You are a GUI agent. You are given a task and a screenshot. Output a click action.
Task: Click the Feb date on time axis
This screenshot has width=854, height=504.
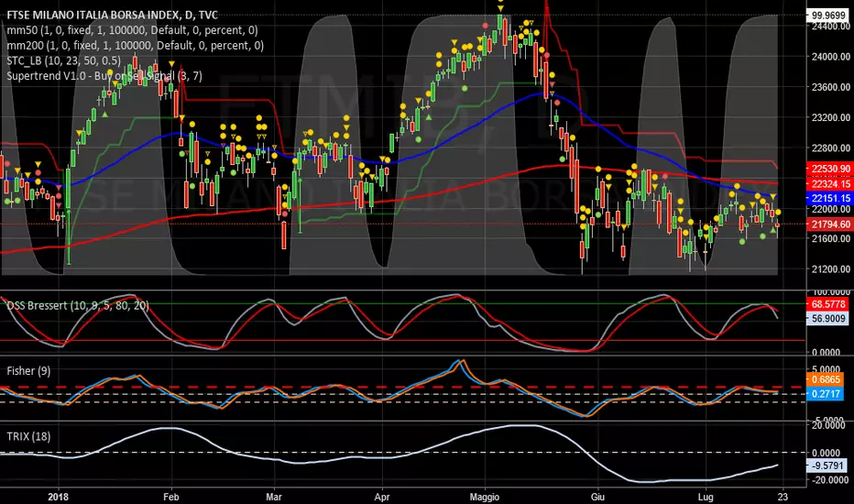pyautogui.click(x=171, y=497)
